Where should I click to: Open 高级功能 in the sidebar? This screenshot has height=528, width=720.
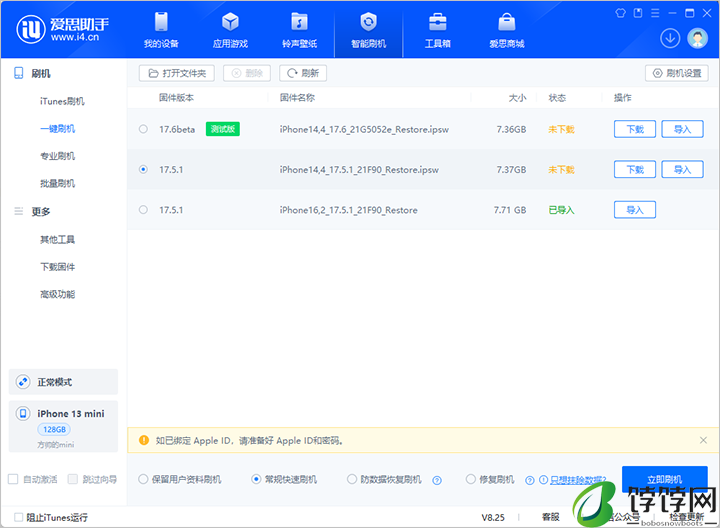click(57, 294)
